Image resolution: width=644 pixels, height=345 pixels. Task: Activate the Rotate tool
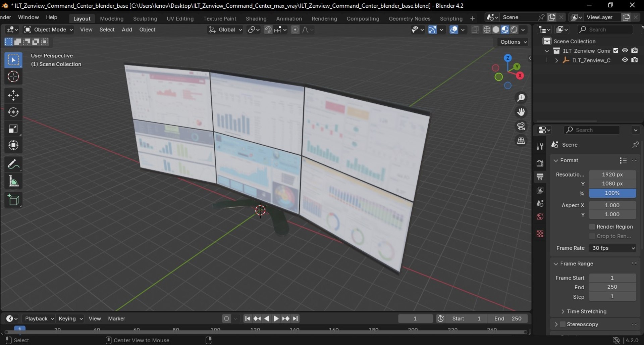point(13,112)
